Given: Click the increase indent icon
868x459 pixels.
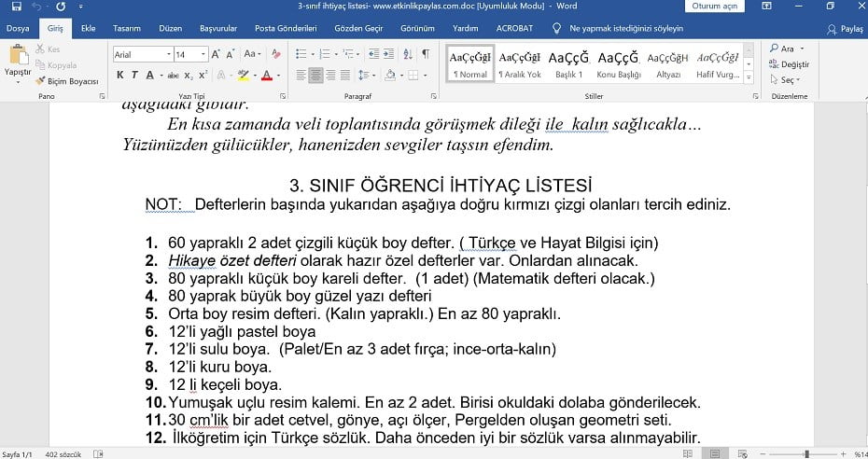Looking at the screenshot, I should pos(389,53).
